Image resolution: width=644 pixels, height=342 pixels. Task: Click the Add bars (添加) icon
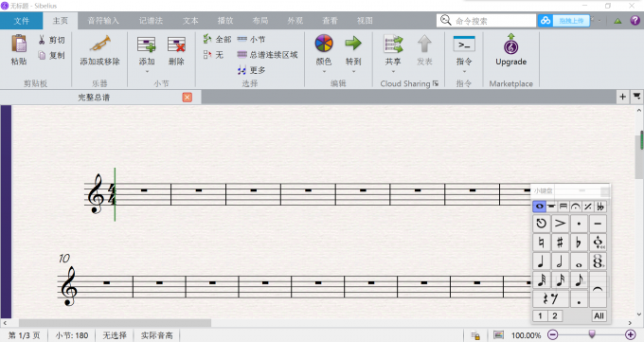146,45
